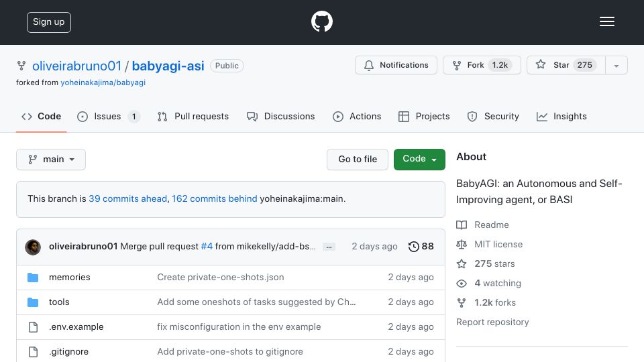The image size is (644, 362).
Task: Open commit 'Add private-one-shots to gitignore'
Action: click(x=230, y=352)
